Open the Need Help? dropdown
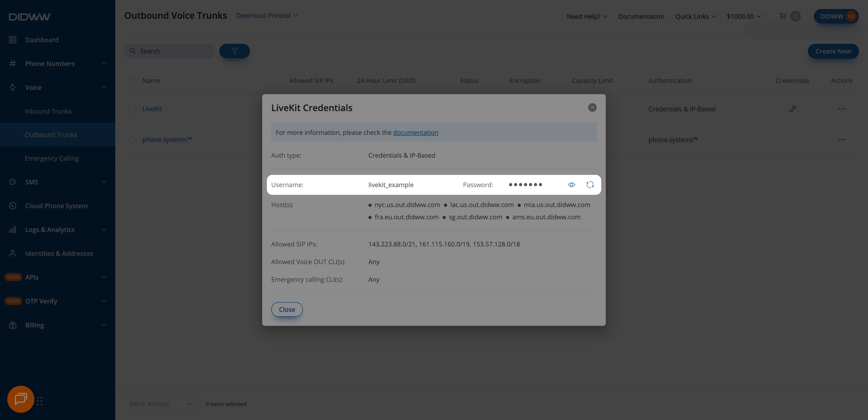The image size is (868, 420). tap(587, 16)
